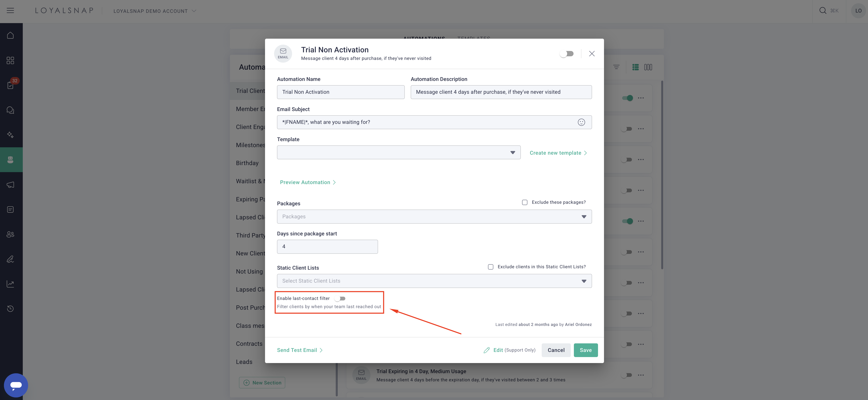
Task: Click the automations list vertical scrollbar
Action: (x=662, y=175)
